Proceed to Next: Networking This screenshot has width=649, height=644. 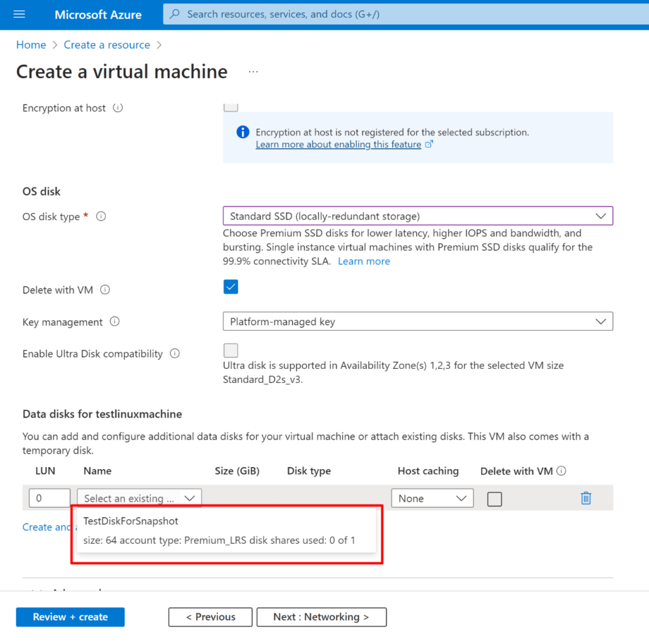pyautogui.click(x=321, y=617)
